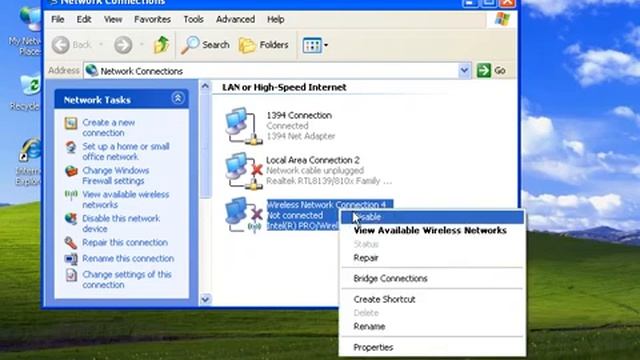Viewport: 640px width, 360px height.
Task: Expand the Back history dropdown arrow
Action: [101, 44]
